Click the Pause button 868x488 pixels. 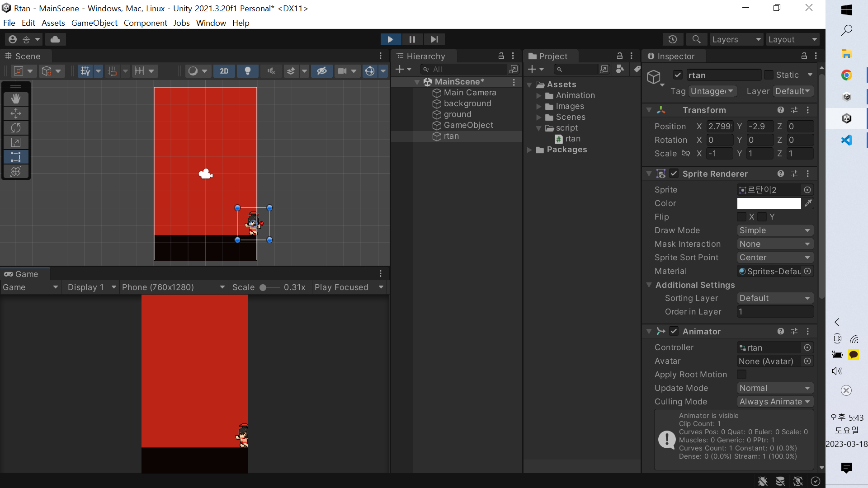pyautogui.click(x=412, y=39)
